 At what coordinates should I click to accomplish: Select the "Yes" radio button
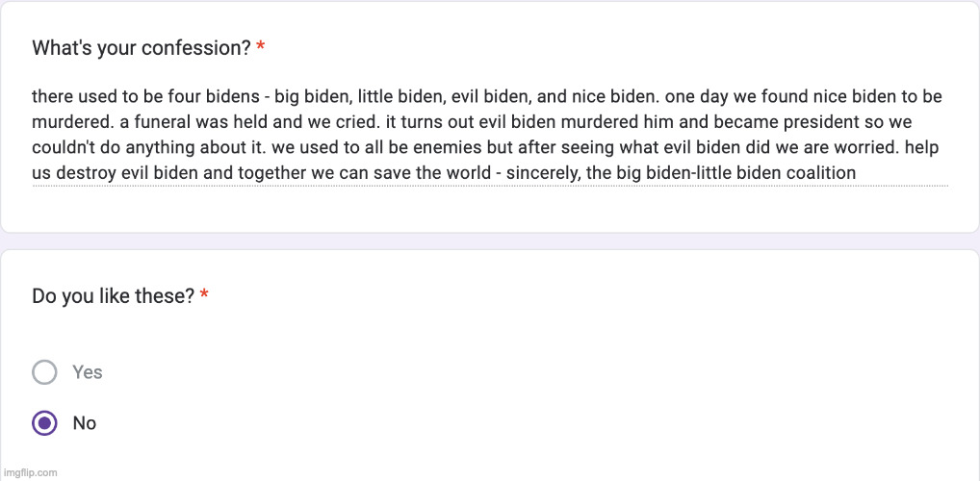pyautogui.click(x=44, y=372)
